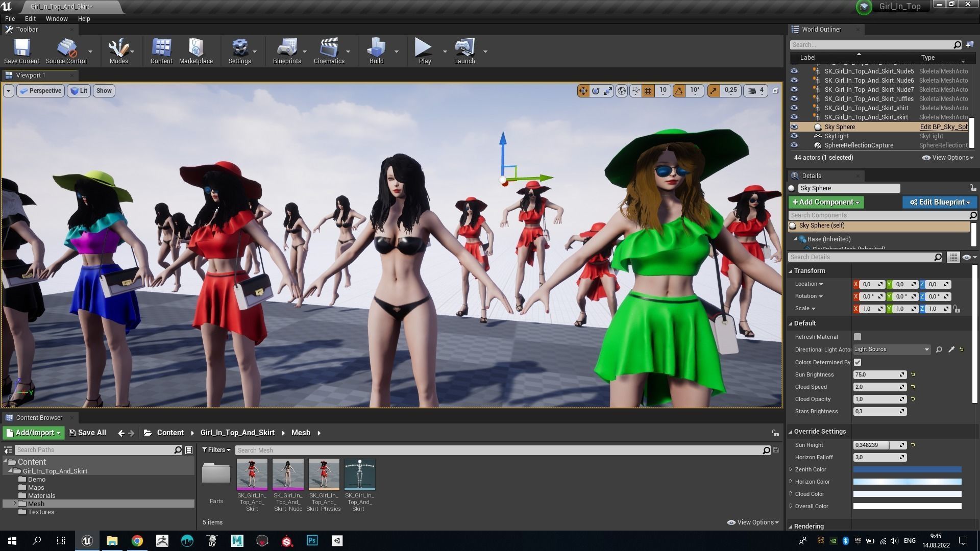Screen dimensions: 980x551
Task: Click the Horizon Color swatch
Action: click(x=907, y=482)
